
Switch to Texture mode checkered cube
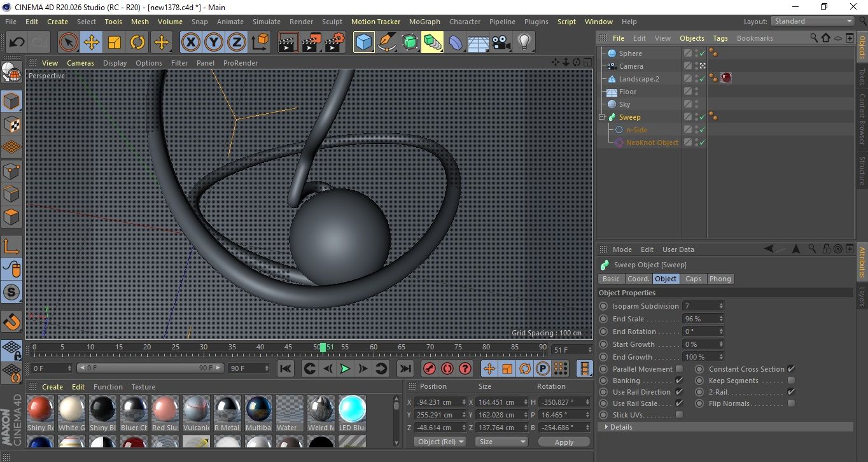pyautogui.click(x=11, y=124)
